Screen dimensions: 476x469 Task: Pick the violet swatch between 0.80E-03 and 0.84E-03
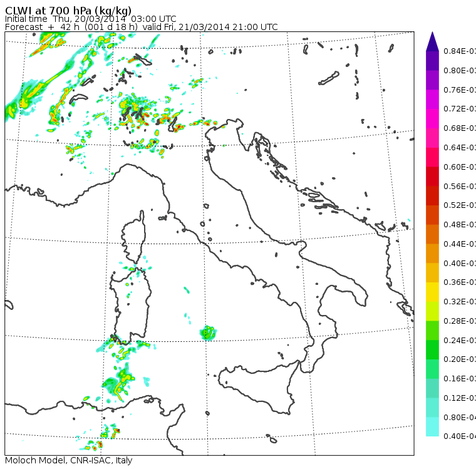(x=432, y=61)
